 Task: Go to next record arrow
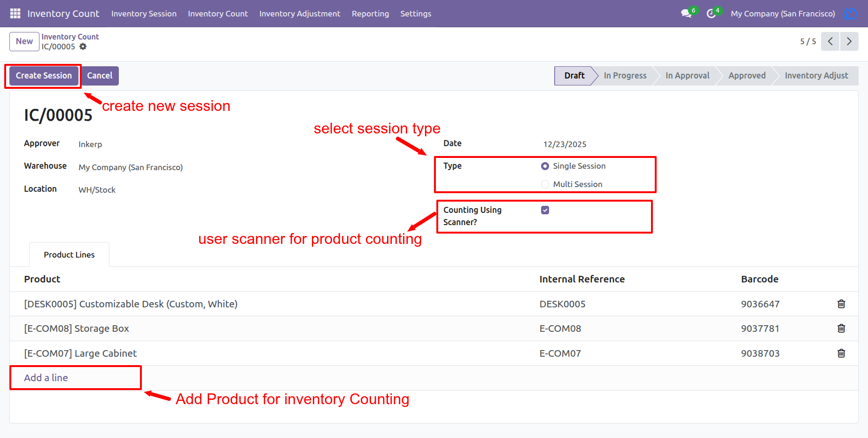pos(849,41)
